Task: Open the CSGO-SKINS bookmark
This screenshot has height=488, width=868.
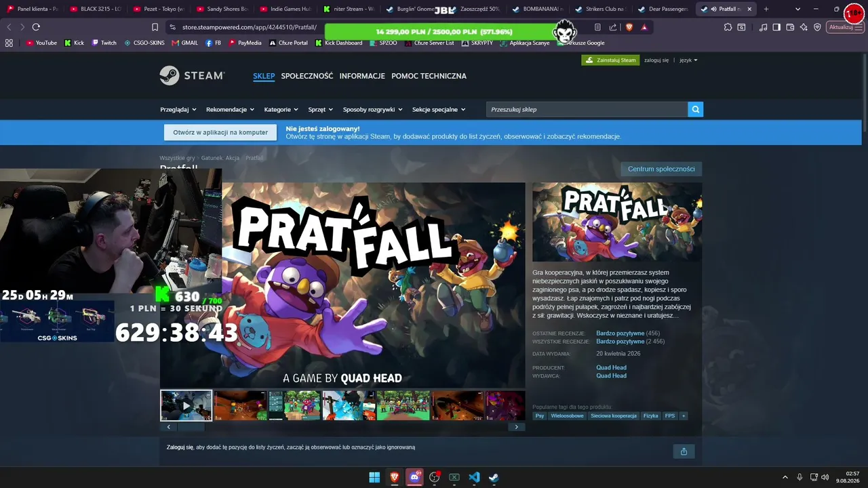Action: [x=144, y=43]
